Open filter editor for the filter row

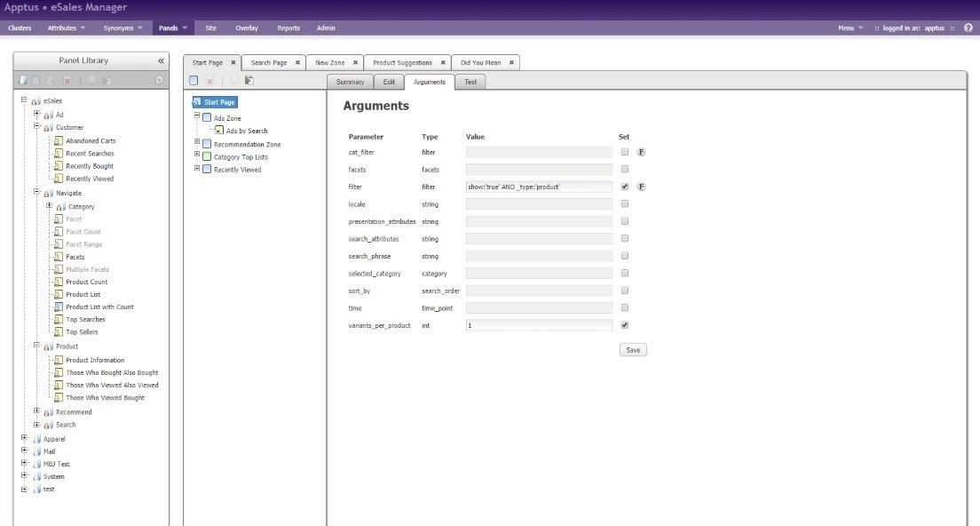641,187
